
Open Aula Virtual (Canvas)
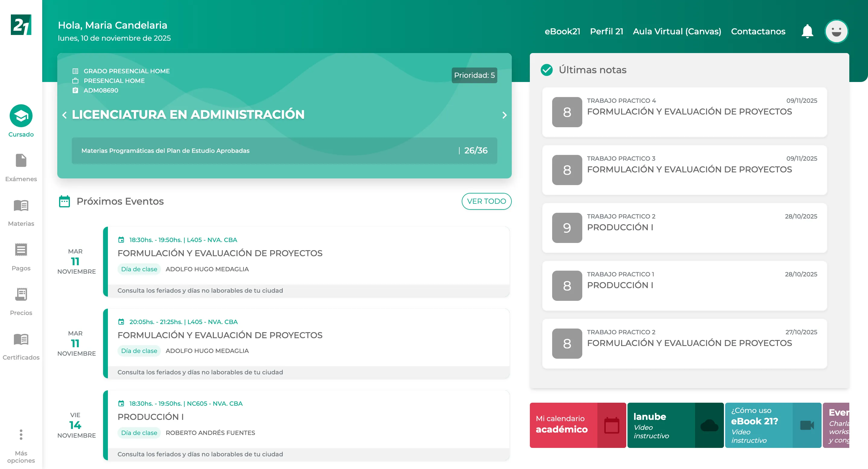pos(677,31)
